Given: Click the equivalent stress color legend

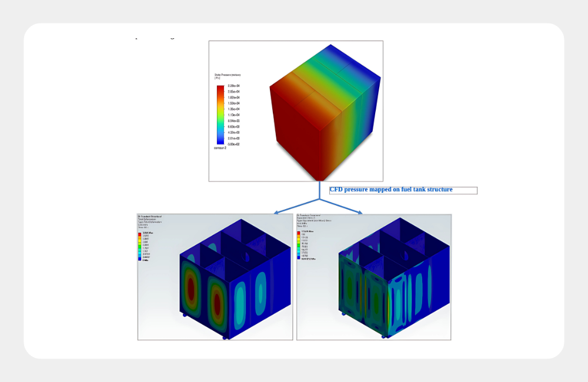Looking at the screenshot, I should tap(299, 246).
